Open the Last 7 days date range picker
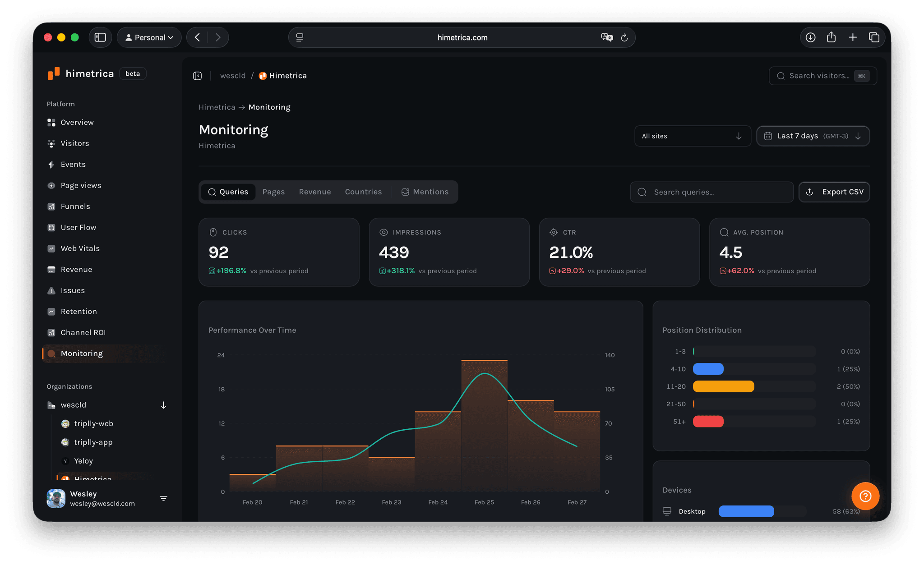The image size is (924, 565). (813, 136)
